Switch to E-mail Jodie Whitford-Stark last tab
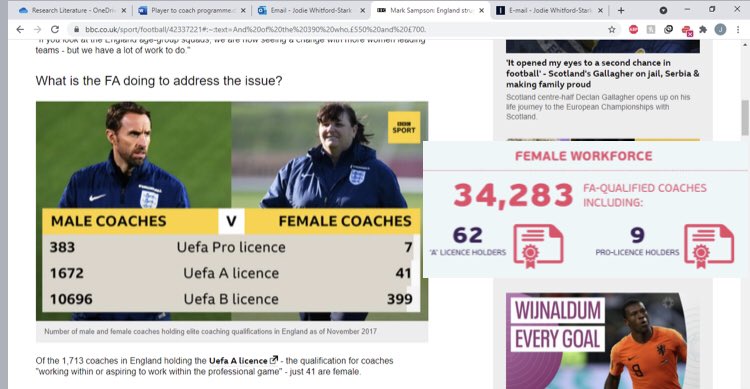Viewport: 750px width, 389px height. pos(550,10)
